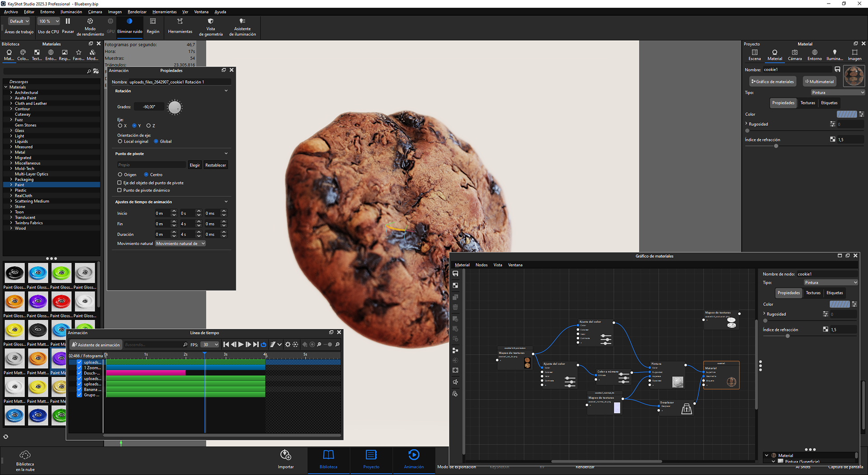
Task: Switch to the Texturas tab
Action: (807, 103)
